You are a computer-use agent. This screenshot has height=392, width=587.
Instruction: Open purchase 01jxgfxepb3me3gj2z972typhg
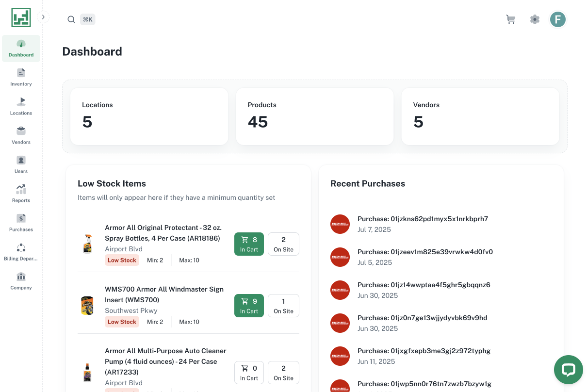click(424, 351)
